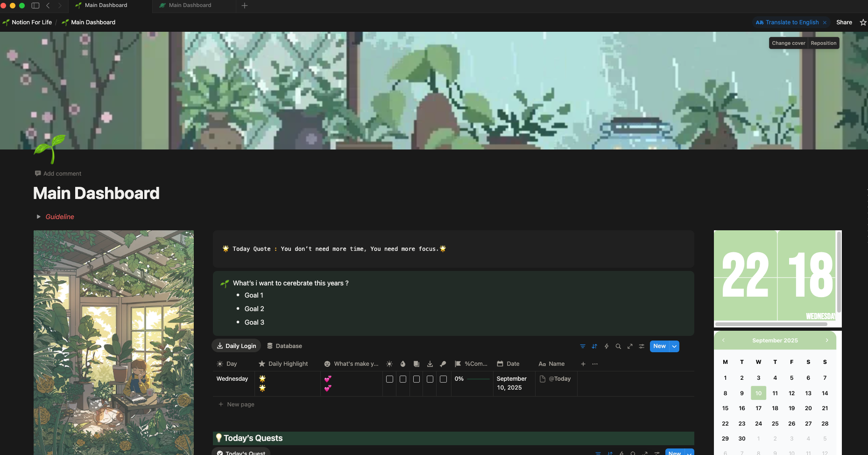Open the dropdown arrow beside New button
This screenshot has height=455, width=868.
point(674,346)
